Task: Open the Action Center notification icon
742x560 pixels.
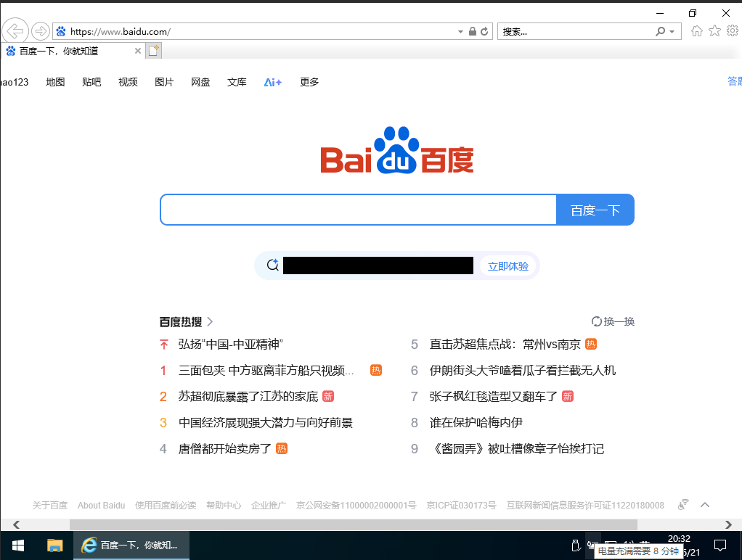Action: pos(719,545)
